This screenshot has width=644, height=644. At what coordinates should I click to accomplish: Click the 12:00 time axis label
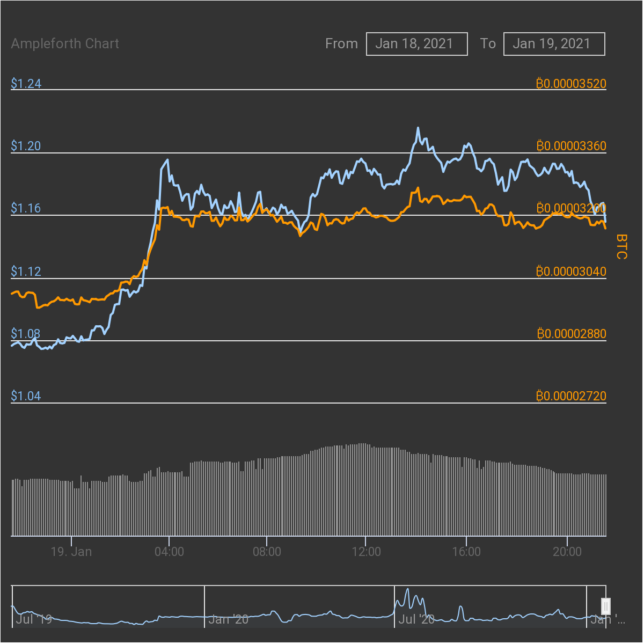(x=366, y=552)
